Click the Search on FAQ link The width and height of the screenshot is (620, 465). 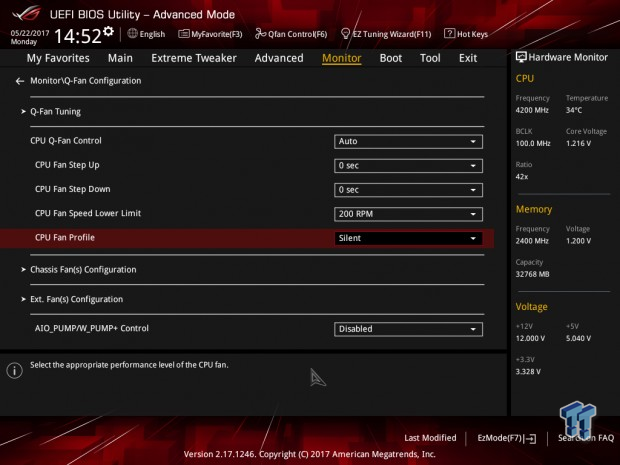click(x=586, y=438)
